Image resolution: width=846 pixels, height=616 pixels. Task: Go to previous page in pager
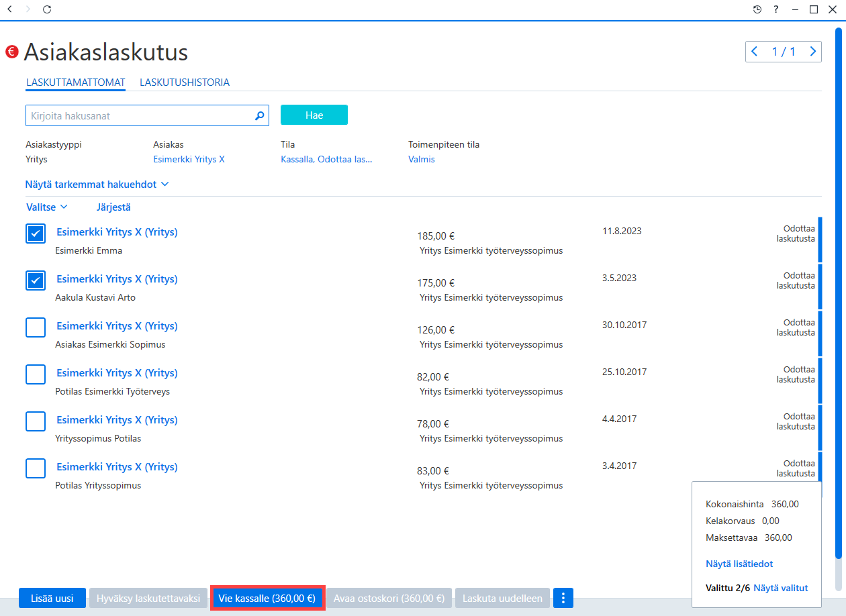coord(755,52)
